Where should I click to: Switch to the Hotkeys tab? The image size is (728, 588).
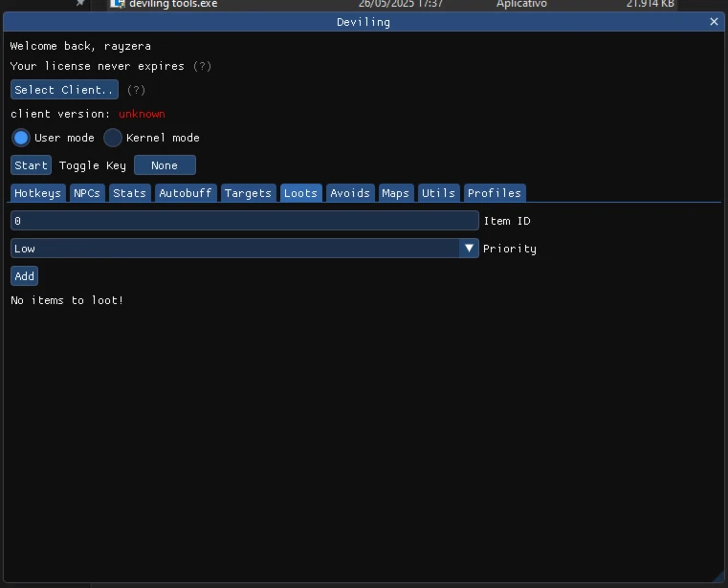(x=37, y=193)
